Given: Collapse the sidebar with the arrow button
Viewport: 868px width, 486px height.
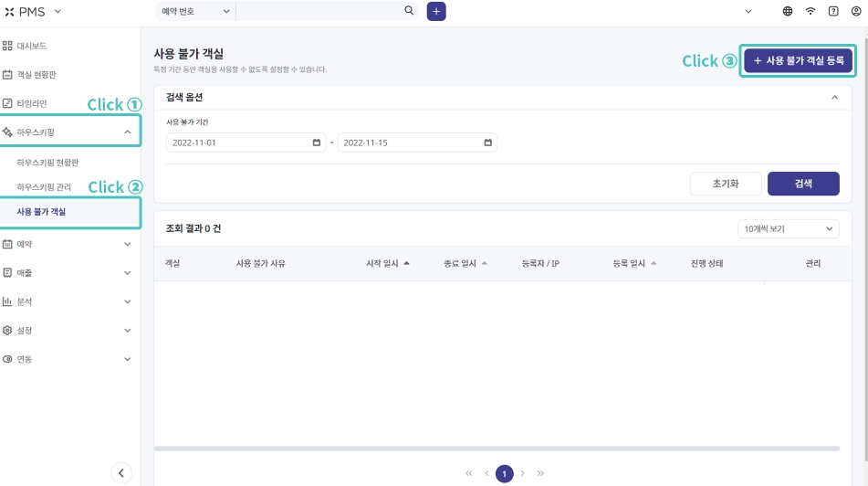Looking at the screenshot, I should (121, 472).
